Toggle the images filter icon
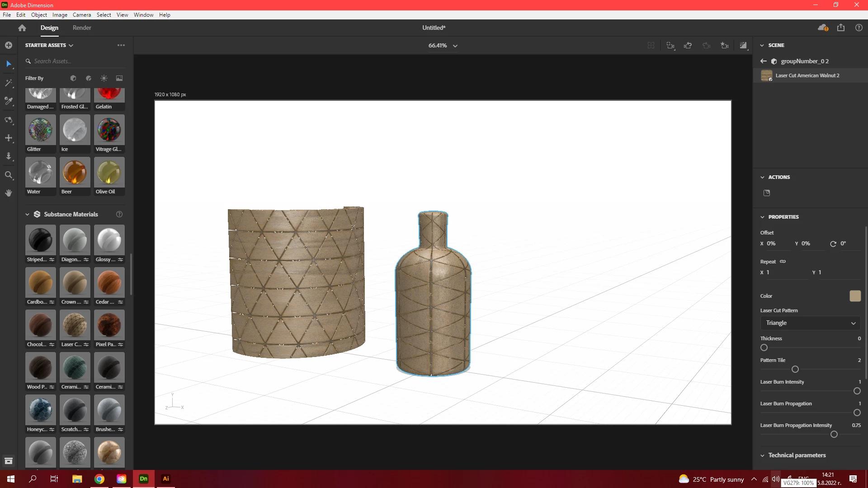 (x=119, y=78)
